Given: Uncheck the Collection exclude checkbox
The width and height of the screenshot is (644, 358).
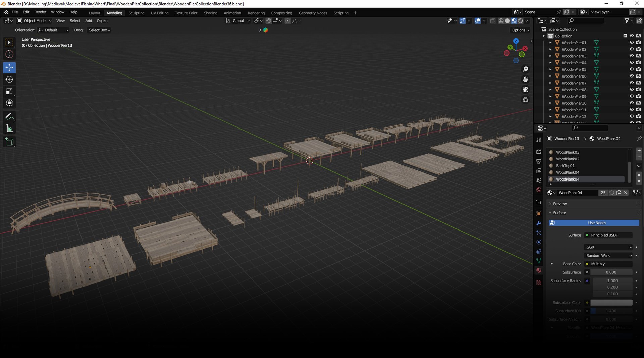Looking at the screenshot, I should point(625,36).
